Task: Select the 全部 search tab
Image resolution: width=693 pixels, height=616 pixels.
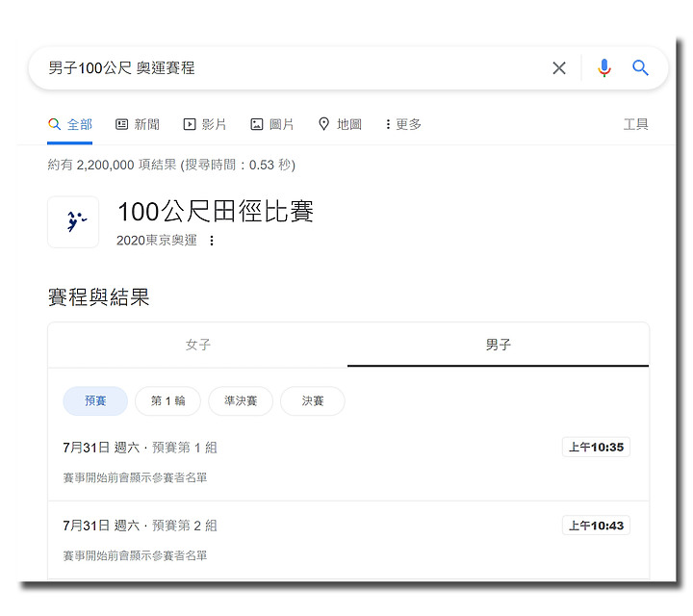Action: pyautogui.click(x=70, y=124)
